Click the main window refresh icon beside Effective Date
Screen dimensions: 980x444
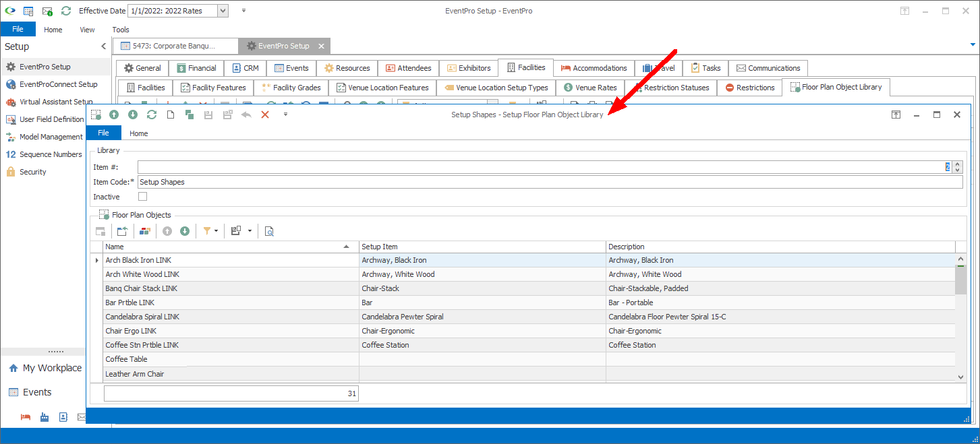coord(65,11)
